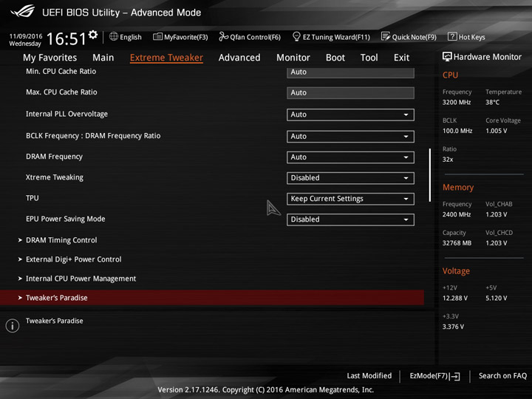532x399 pixels.
Task: Open the Monitor tab
Action: pos(293,58)
